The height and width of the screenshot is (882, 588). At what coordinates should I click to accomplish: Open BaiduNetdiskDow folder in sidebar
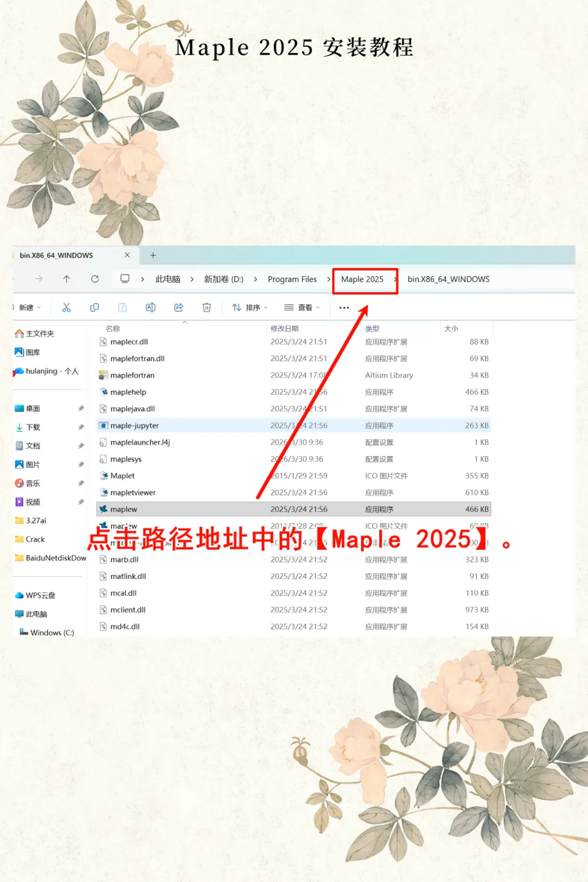click(50, 558)
